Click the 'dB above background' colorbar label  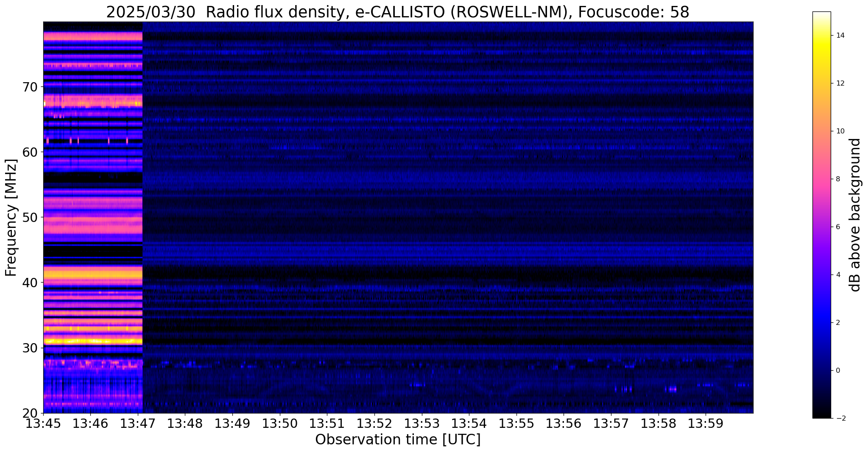coord(855,215)
